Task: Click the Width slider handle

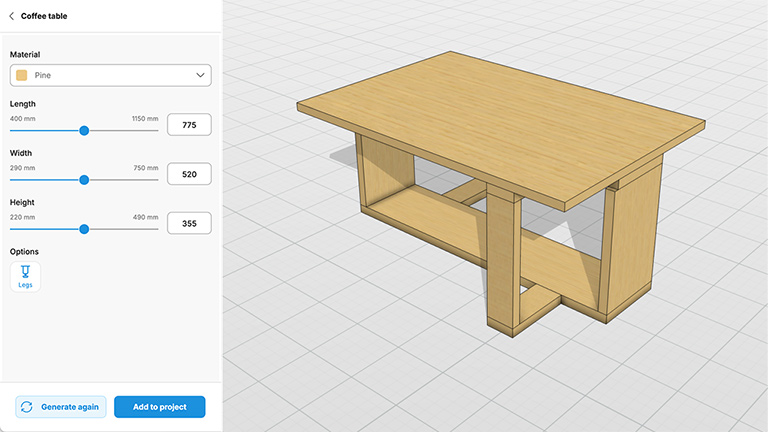Action: coord(84,180)
